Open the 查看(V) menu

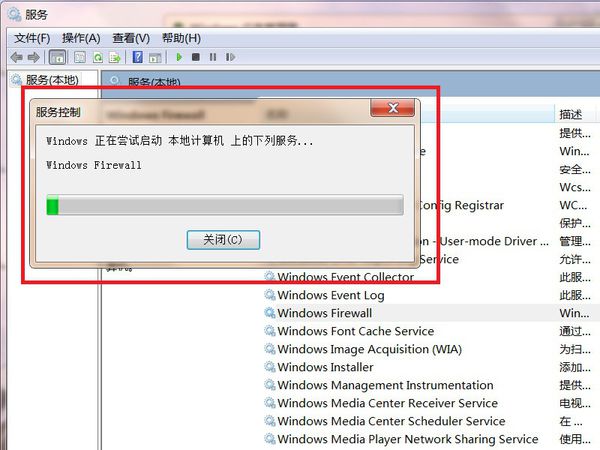(x=131, y=38)
